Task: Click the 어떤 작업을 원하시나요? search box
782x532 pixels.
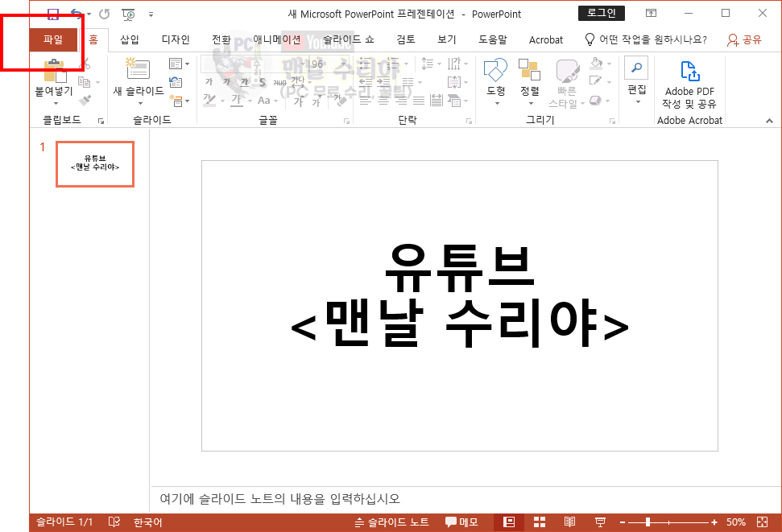Action: tap(645, 39)
